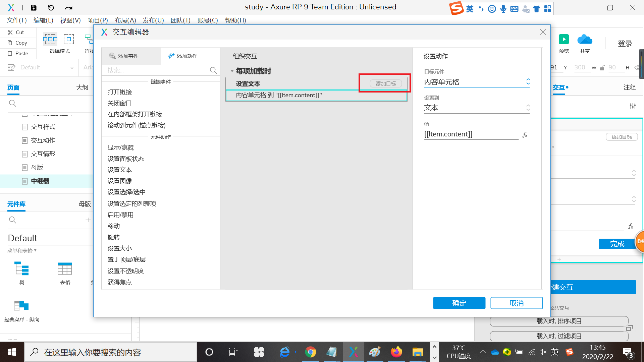This screenshot has width=644, height=362.
Task: Click the 确定 confirm button
Action: 460,303
